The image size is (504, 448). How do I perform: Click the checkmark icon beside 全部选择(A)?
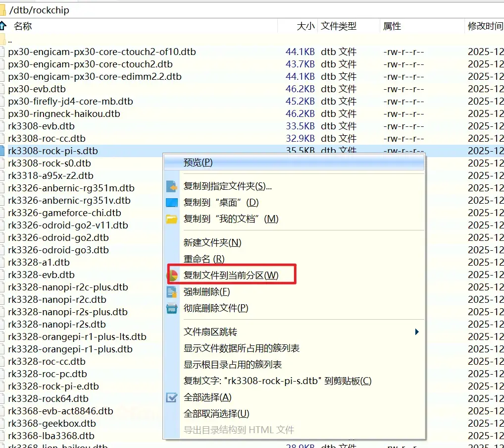(171, 397)
